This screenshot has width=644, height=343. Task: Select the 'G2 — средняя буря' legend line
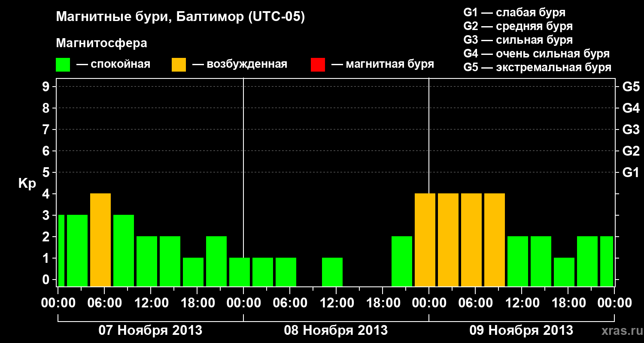[518, 26]
